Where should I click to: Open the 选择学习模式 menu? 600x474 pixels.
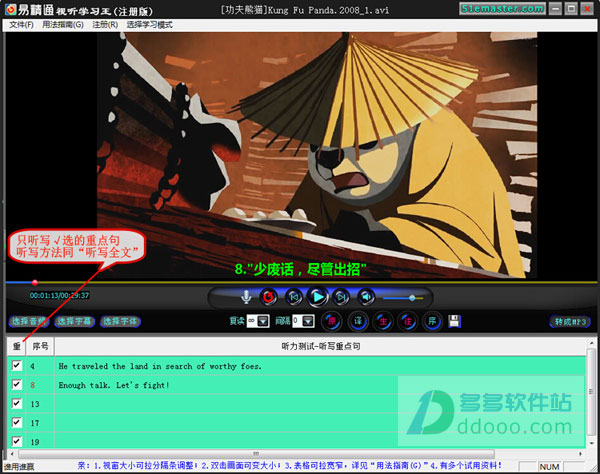[150, 25]
